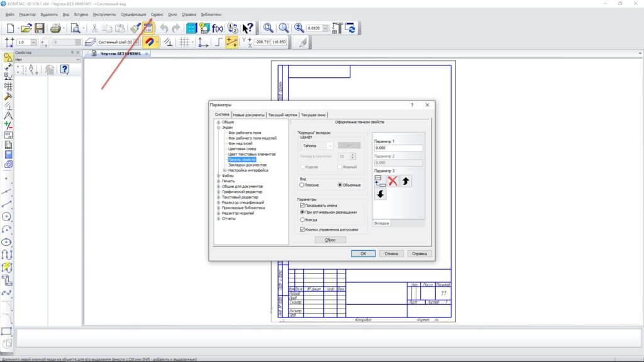
Task: Expand the Общие tree node
Action: (218, 122)
